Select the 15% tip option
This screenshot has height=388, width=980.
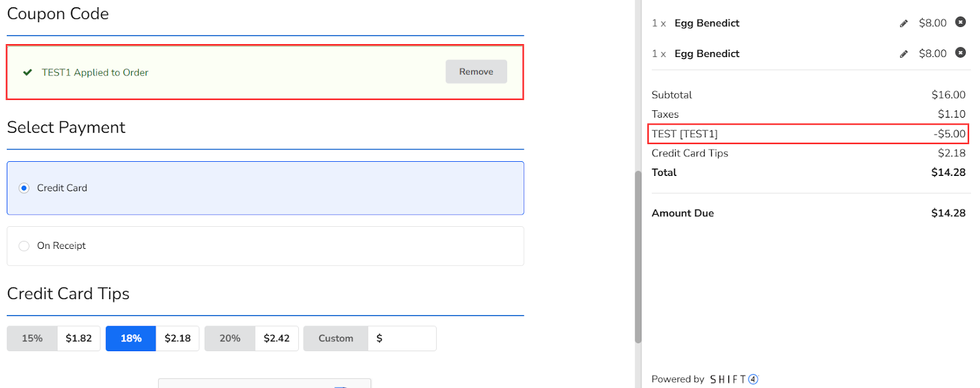(x=32, y=338)
